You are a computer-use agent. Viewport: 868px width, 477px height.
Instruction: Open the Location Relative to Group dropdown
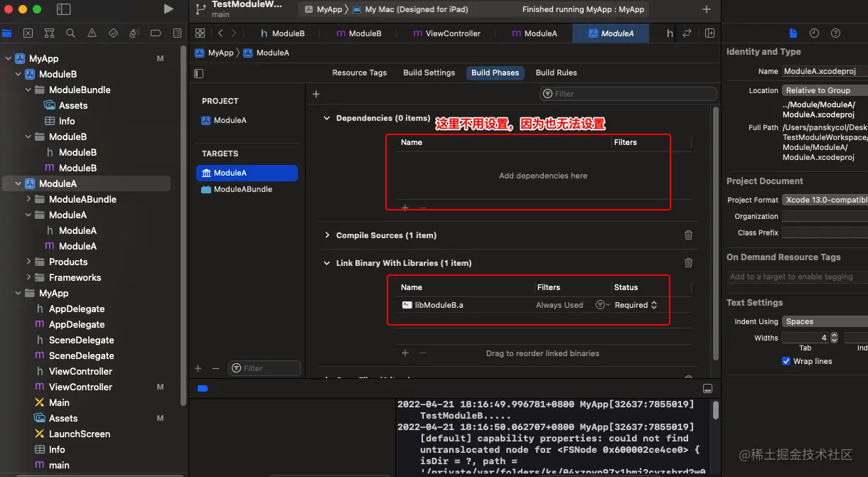click(x=825, y=90)
